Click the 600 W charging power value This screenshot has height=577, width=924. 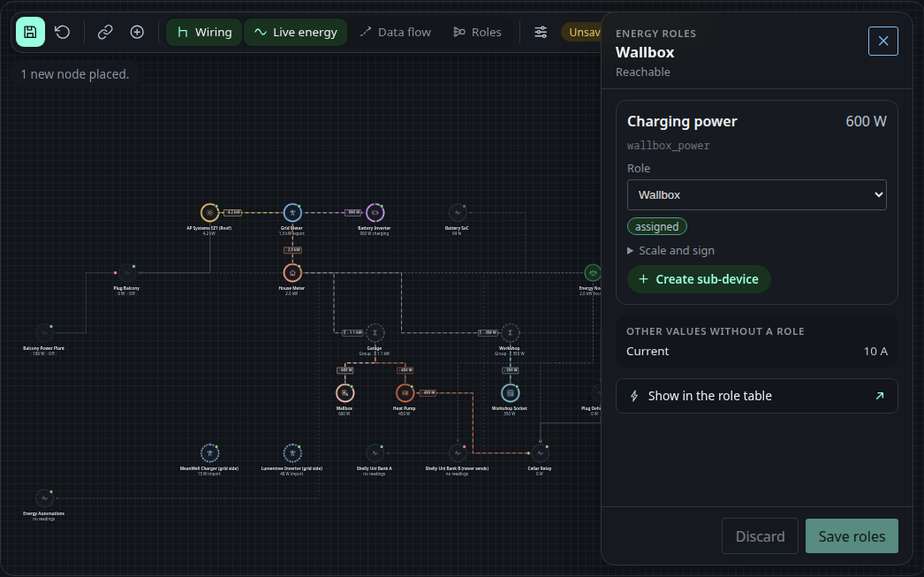coord(866,121)
